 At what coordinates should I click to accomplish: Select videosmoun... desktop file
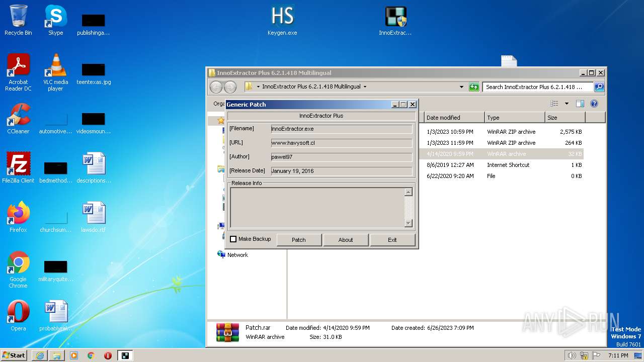(94, 122)
